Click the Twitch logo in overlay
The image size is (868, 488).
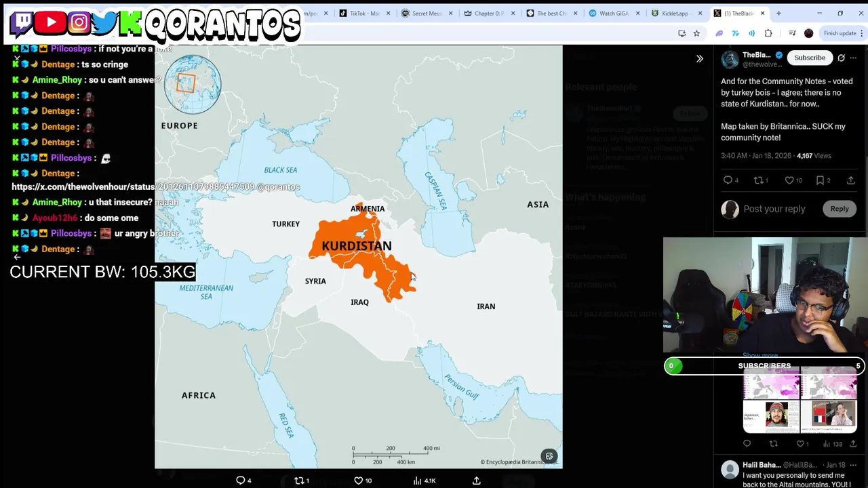pos(22,22)
